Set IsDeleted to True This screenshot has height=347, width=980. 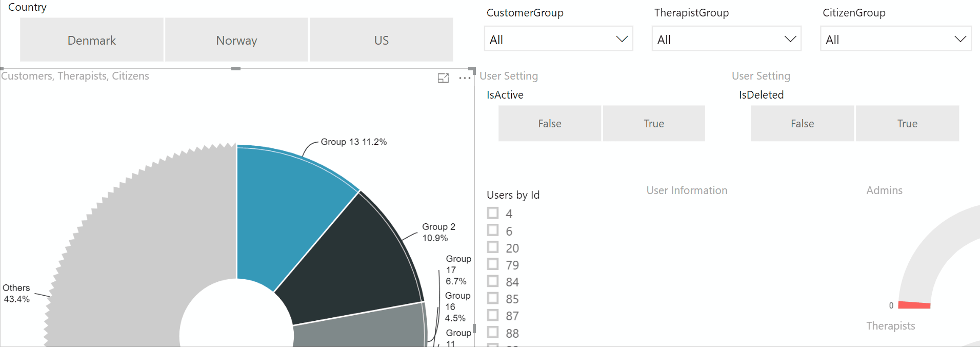pos(907,124)
